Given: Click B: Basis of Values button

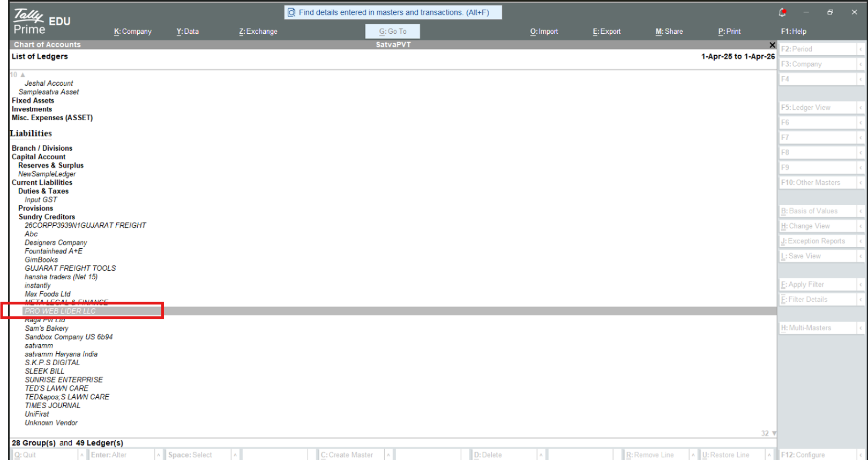Looking at the screenshot, I should click(x=818, y=211).
